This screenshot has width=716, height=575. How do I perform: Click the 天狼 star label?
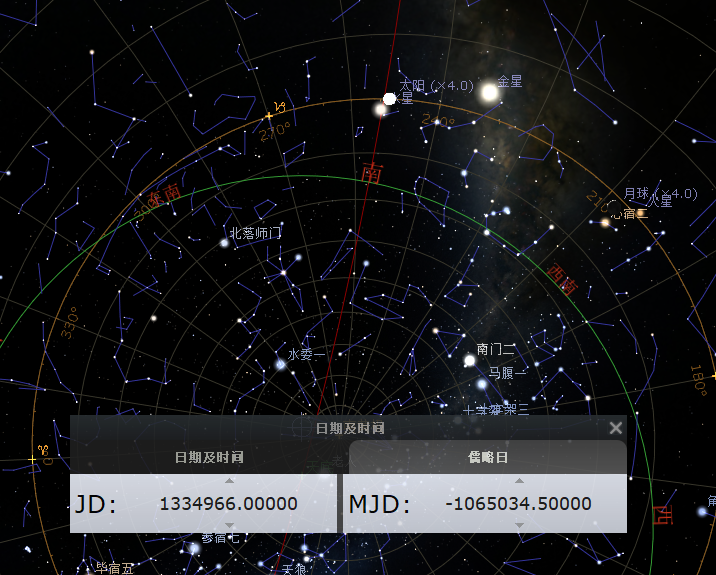tap(294, 569)
